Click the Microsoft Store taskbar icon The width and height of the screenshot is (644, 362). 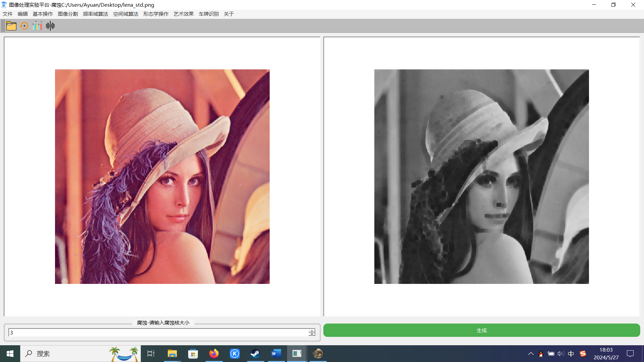(x=193, y=354)
